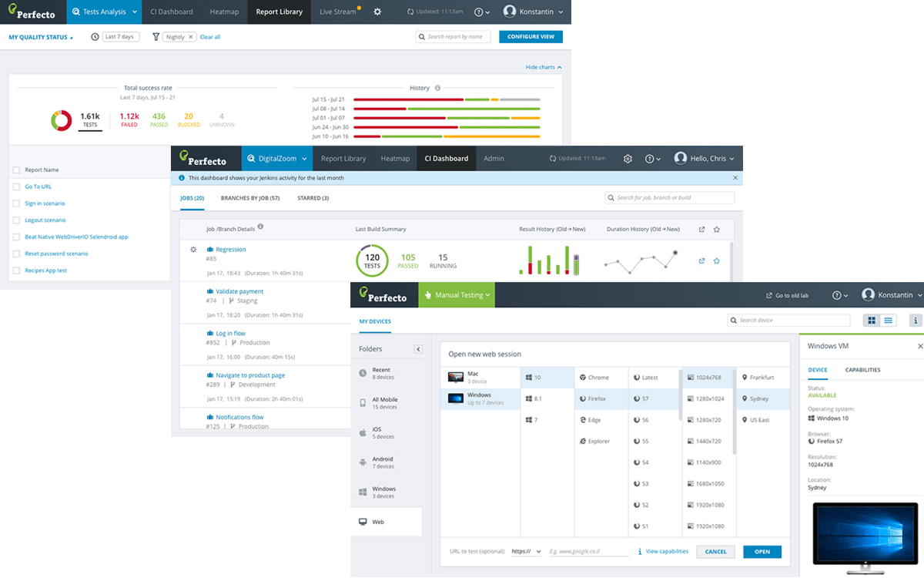Open Heatmap tab in Report Library window
Screen dimensions: 924x578
(x=223, y=12)
